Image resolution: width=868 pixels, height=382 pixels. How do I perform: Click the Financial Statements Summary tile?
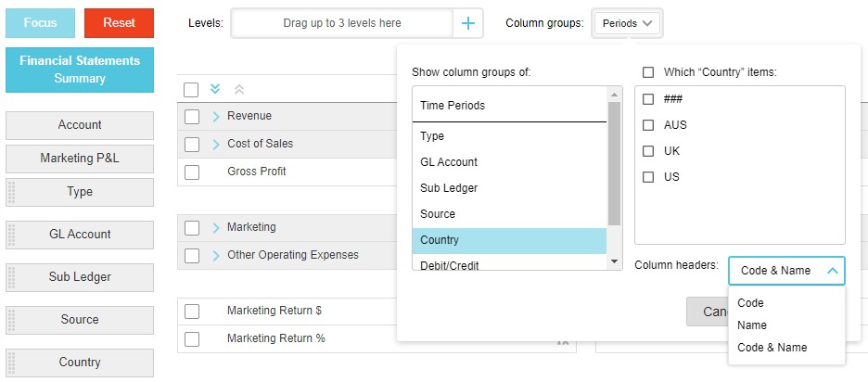coord(80,70)
